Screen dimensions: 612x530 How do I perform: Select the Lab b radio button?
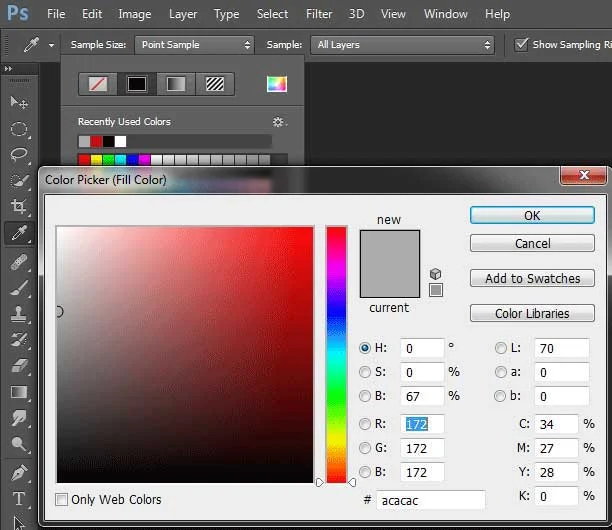(500, 396)
